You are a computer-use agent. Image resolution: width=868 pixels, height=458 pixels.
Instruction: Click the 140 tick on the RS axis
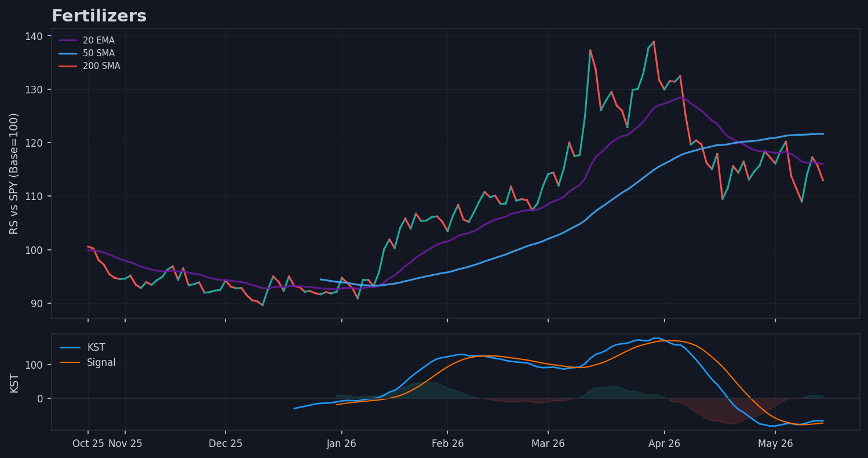tap(34, 36)
